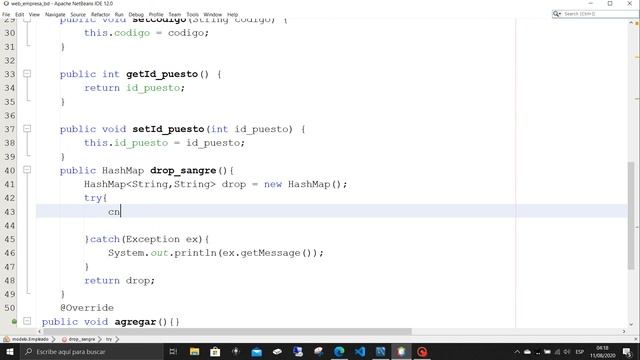Open the Window menu
The image size is (640, 360).
tap(213, 14)
